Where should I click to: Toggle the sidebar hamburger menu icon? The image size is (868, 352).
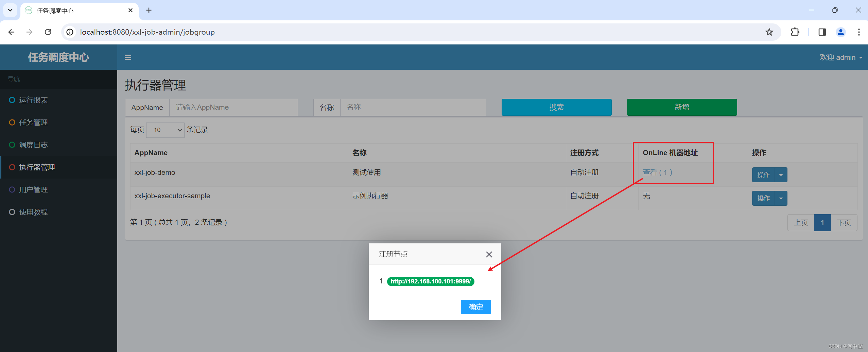click(x=128, y=57)
